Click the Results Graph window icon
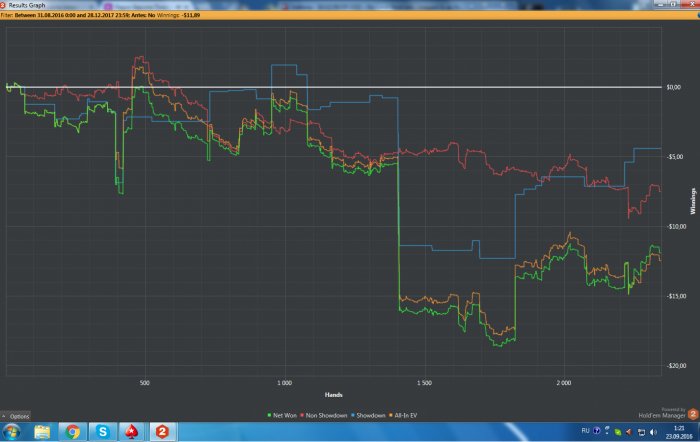The height and width of the screenshot is (442, 700). [3, 5]
